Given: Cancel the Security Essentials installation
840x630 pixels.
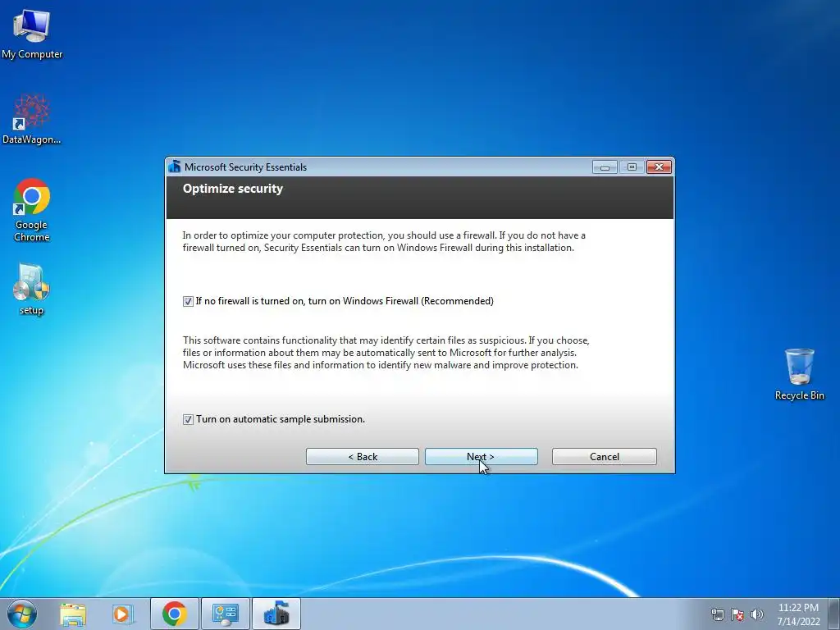Looking at the screenshot, I should pyautogui.click(x=605, y=456).
